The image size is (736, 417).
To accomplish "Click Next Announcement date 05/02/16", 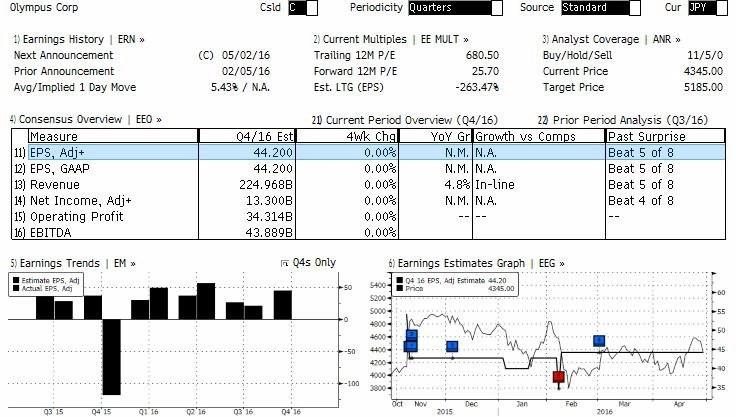I will click(x=246, y=55).
